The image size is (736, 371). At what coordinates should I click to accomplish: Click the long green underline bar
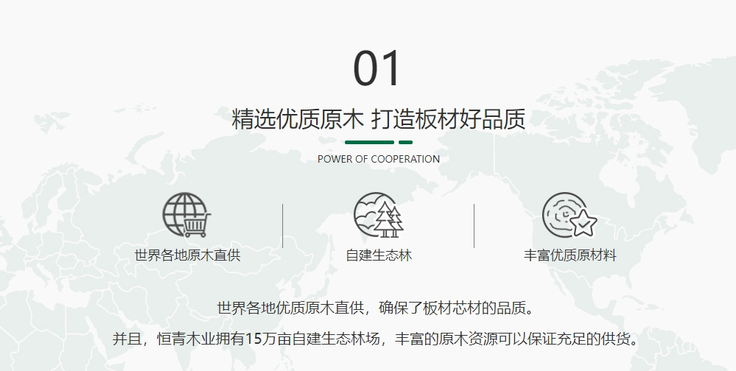[369, 142]
